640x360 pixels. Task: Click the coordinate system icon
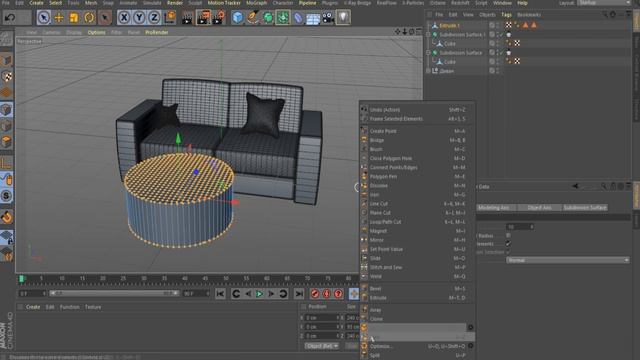(169, 18)
